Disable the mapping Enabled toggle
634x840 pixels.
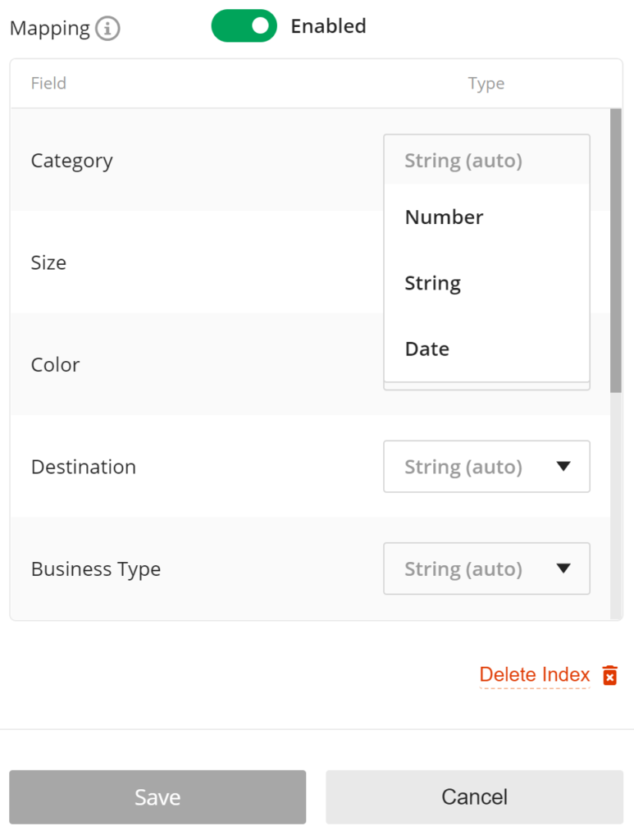(x=244, y=25)
